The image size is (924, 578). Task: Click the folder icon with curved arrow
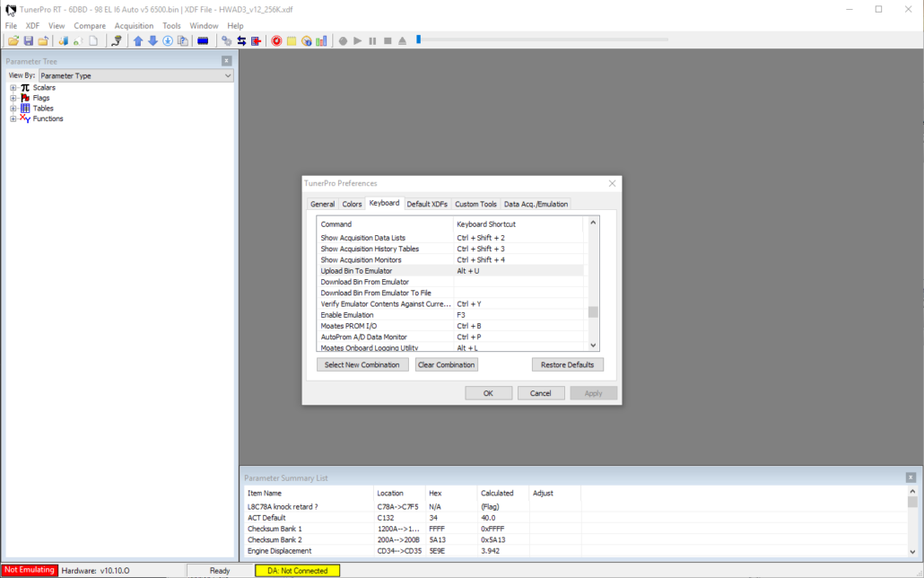click(x=43, y=40)
